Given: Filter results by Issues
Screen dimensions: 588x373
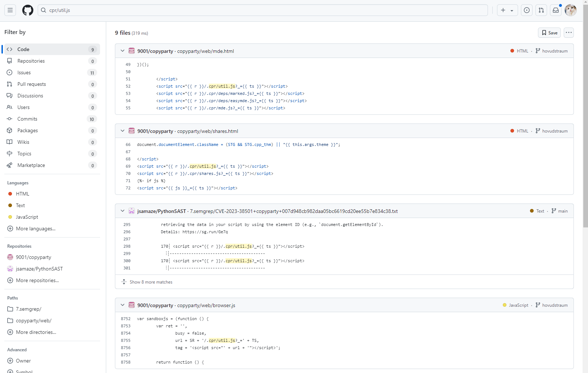Looking at the screenshot, I should (51, 72).
